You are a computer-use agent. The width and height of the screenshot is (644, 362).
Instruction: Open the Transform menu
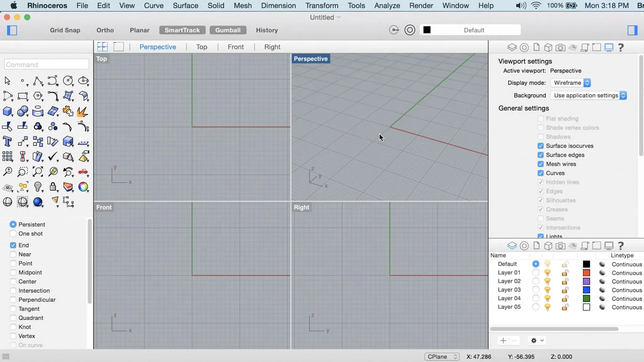321,5
